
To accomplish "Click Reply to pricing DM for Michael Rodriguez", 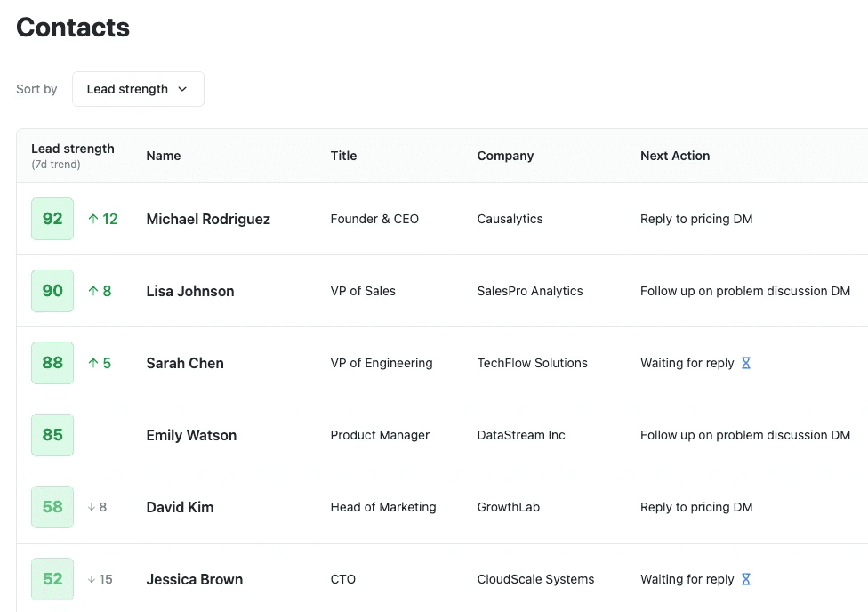I will (x=696, y=219).
